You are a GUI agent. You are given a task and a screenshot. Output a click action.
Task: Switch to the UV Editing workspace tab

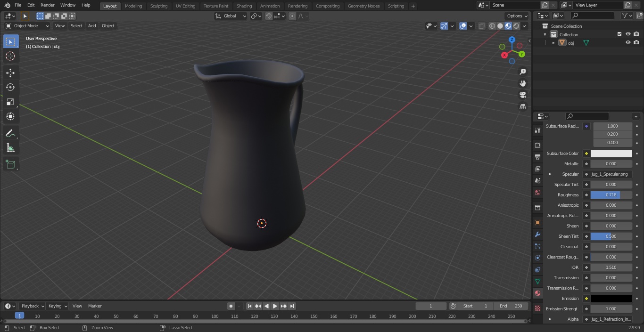pos(185,6)
